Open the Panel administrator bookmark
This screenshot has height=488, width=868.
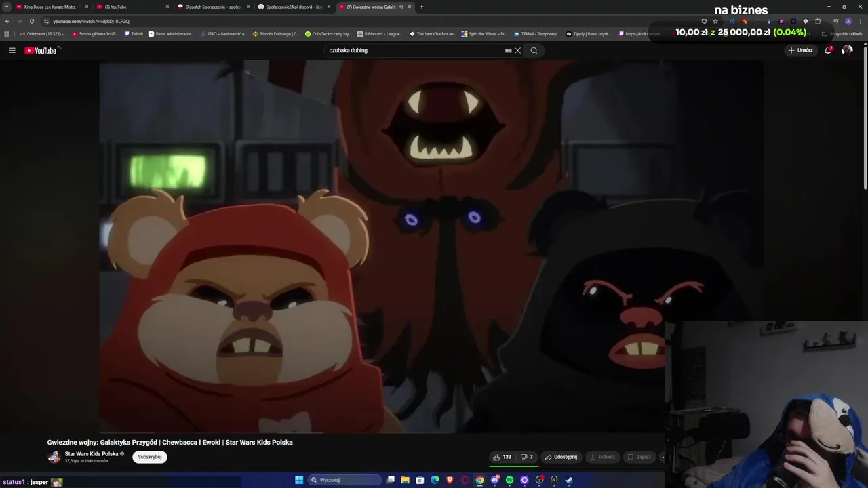pos(171,33)
